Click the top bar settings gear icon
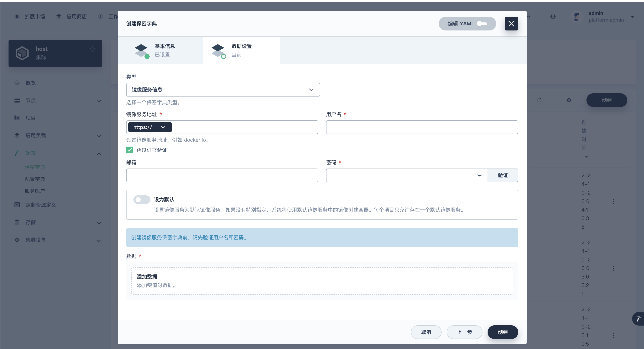Screen dimensions: 644x349 (x=553, y=16)
